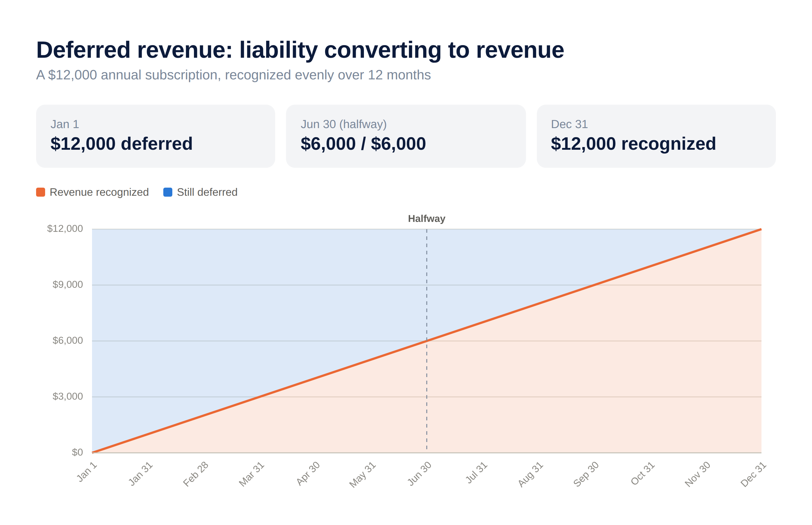Click the orange Revenue recognized legend swatch

(41, 192)
